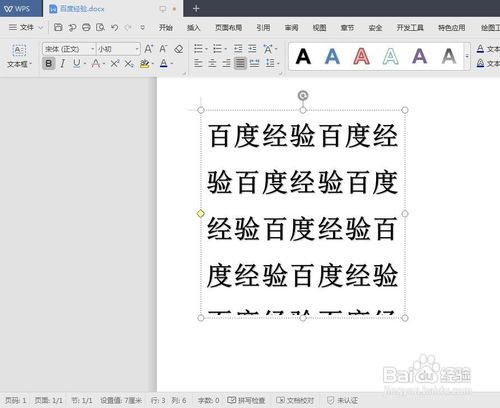
Task: Open the font color dropdown arrow
Action: (x=172, y=63)
